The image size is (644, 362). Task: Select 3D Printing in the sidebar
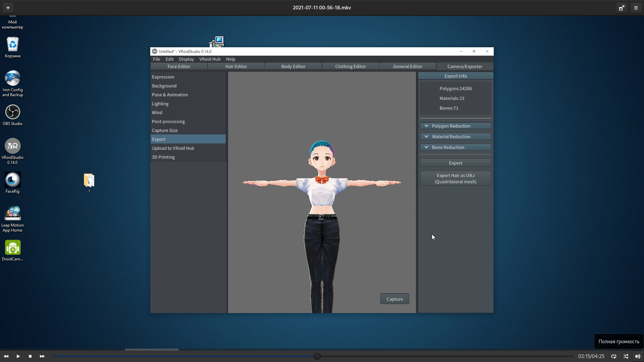coord(188,157)
